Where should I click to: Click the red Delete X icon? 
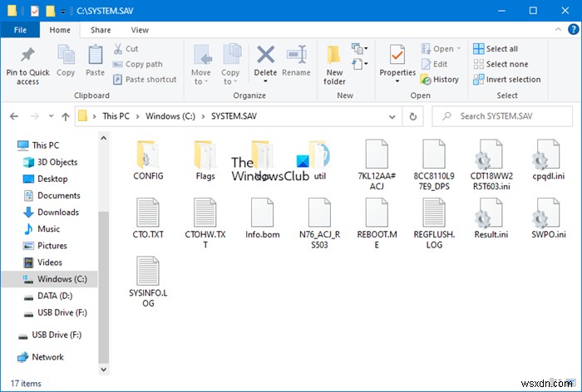266,55
